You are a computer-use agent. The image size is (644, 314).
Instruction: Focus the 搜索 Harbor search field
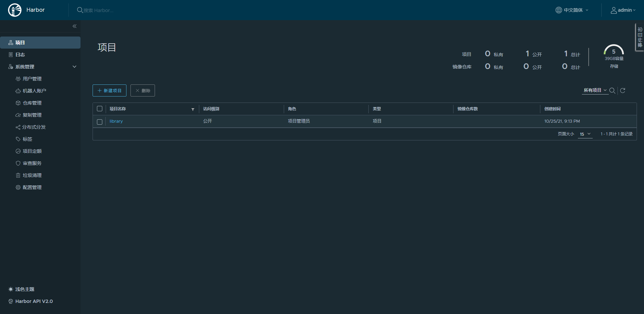point(99,10)
